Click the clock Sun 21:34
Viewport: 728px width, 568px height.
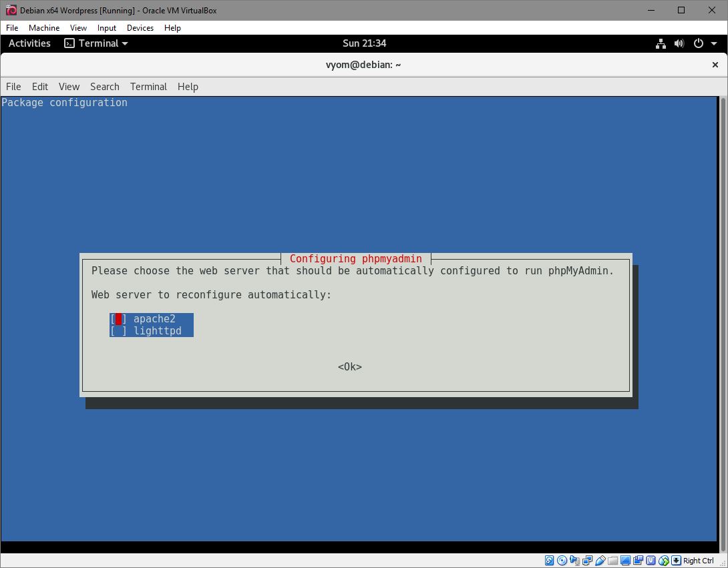coord(365,43)
